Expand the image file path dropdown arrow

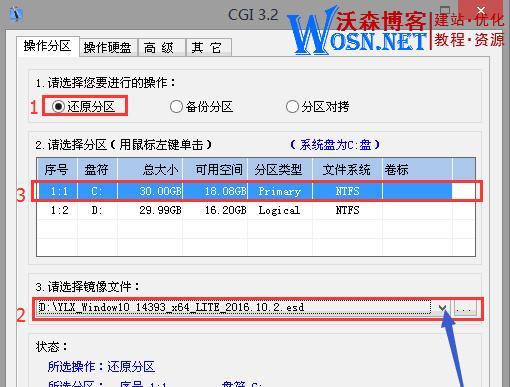click(x=442, y=308)
